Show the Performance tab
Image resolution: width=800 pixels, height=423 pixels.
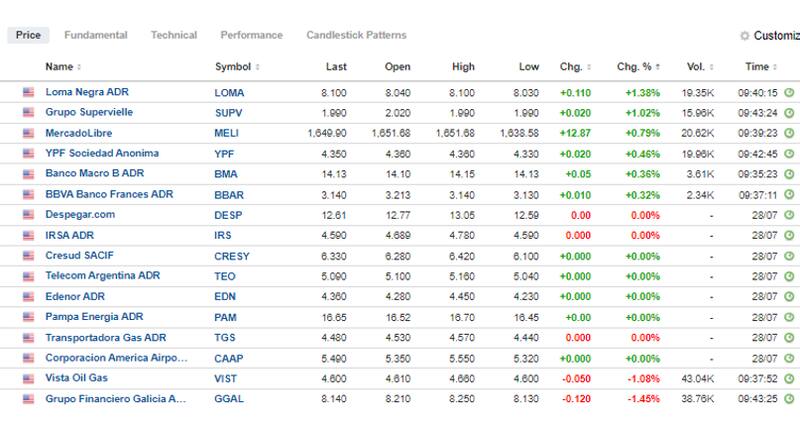coord(251,35)
